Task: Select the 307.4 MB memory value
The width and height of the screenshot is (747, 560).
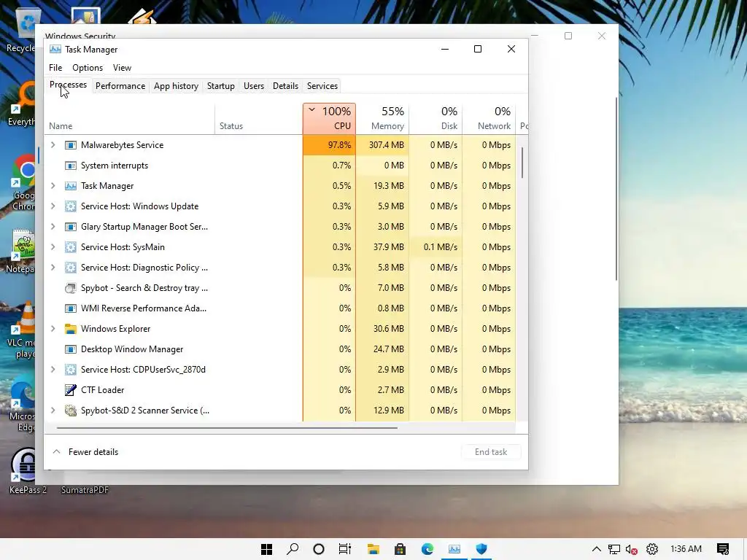Action: coord(382,145)
